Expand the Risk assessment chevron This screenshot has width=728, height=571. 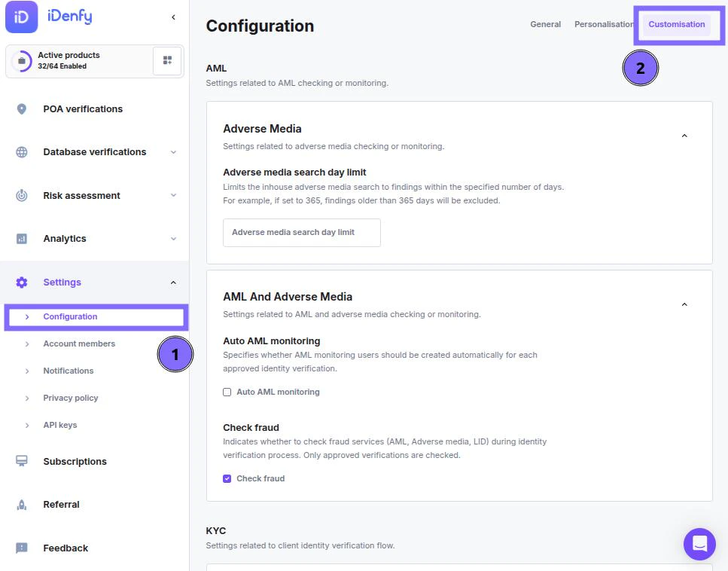[173, 196]
